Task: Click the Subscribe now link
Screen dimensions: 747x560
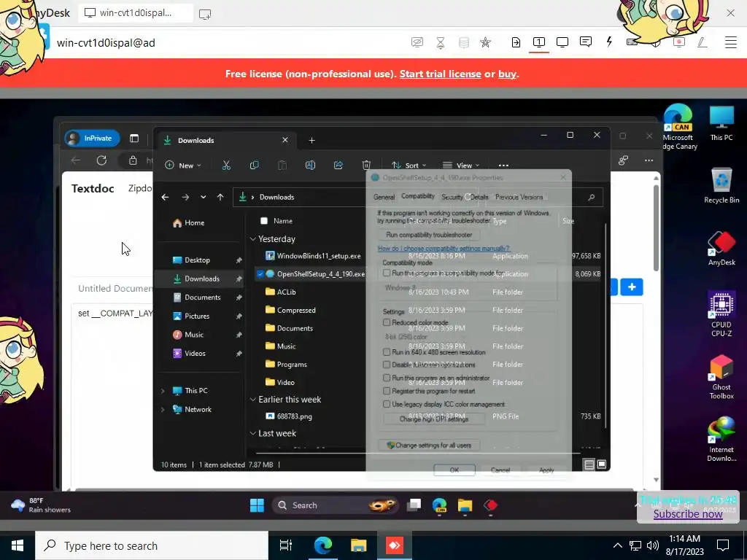Action: [688, 514]
